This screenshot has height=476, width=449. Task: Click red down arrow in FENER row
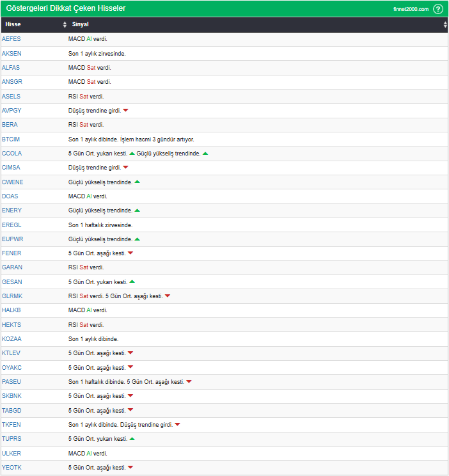click(x=130, y=253)
